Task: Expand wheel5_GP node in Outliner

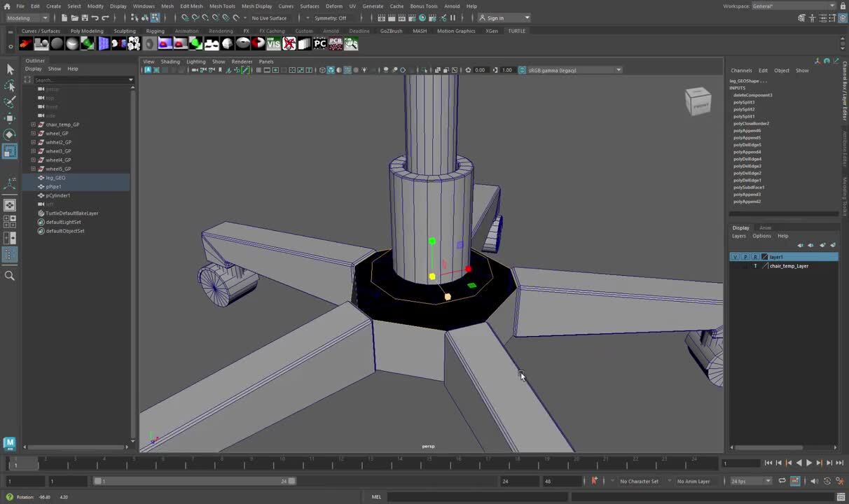Action: point(33,169)
